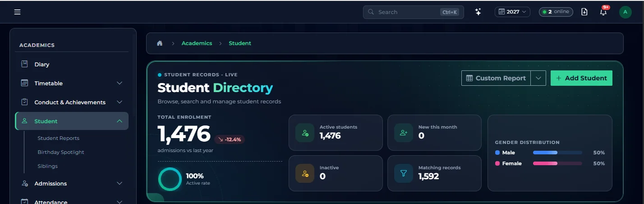This screenshot has height=204, width=644.
Task: Click the search magnifier icon
Action: click(371, 12)
